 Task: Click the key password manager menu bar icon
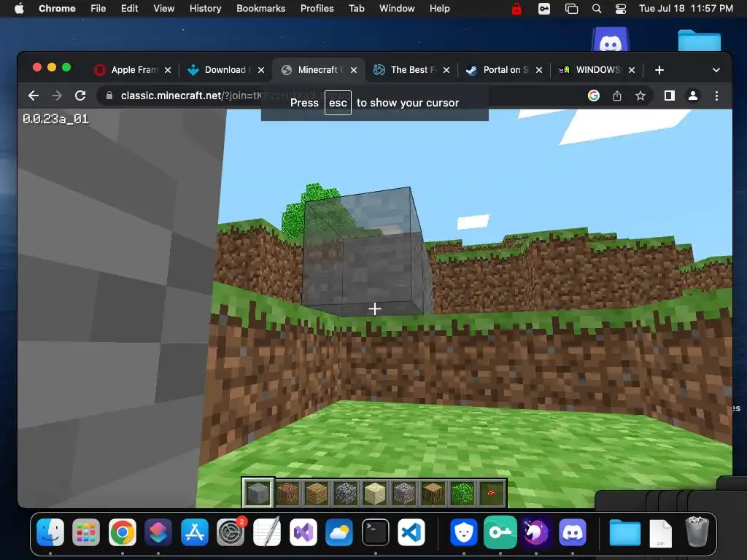[x=544, y=9]
